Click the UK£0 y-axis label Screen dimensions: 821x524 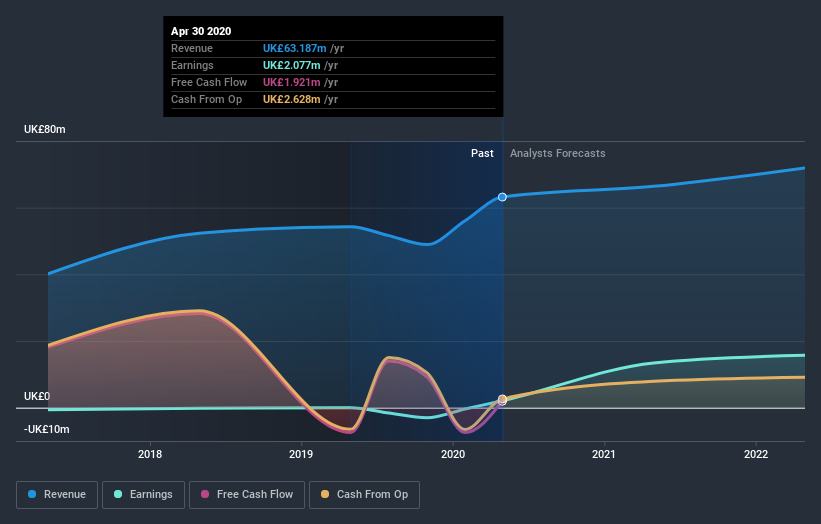[37, 396]
